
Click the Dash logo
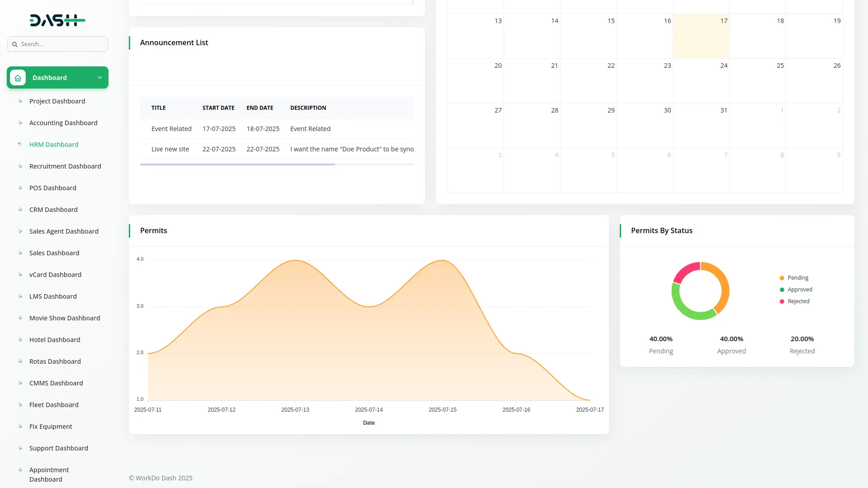[57, 20]
